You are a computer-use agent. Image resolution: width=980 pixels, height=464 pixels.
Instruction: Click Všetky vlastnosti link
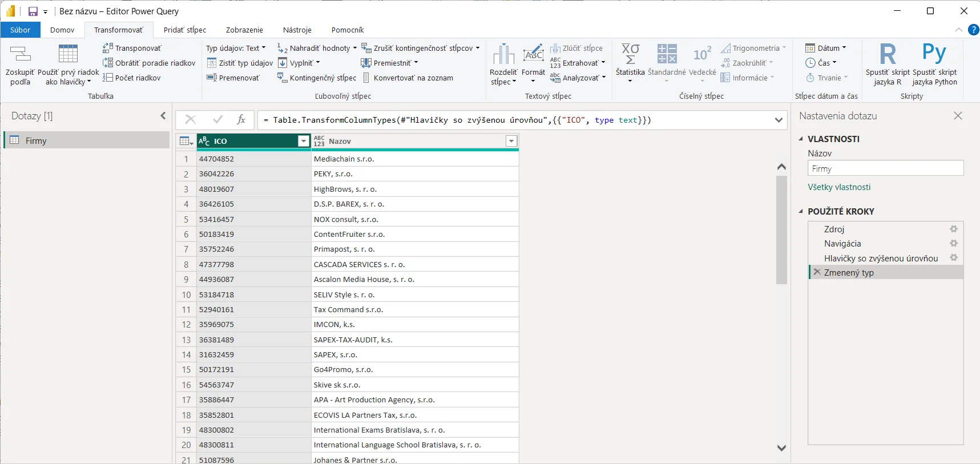click(x=839, y=187)
